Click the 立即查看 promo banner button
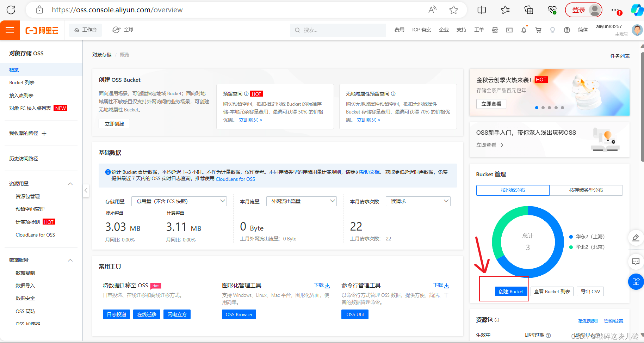 tap(491, 104)
